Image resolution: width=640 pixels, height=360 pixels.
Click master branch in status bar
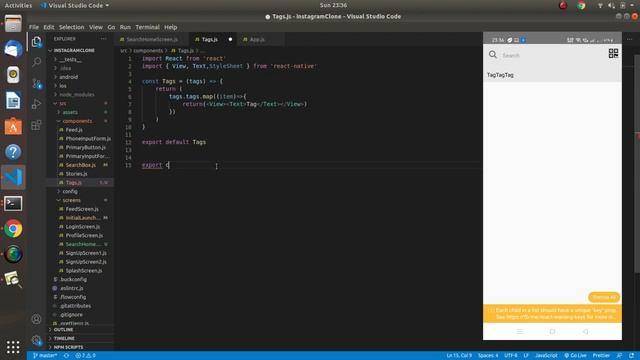45,356
